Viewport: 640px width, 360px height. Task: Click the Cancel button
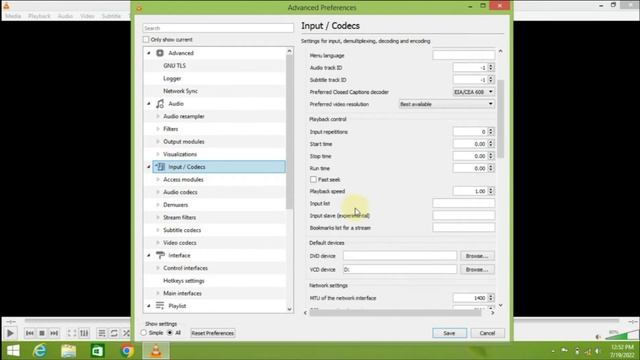tap(487, 333)
